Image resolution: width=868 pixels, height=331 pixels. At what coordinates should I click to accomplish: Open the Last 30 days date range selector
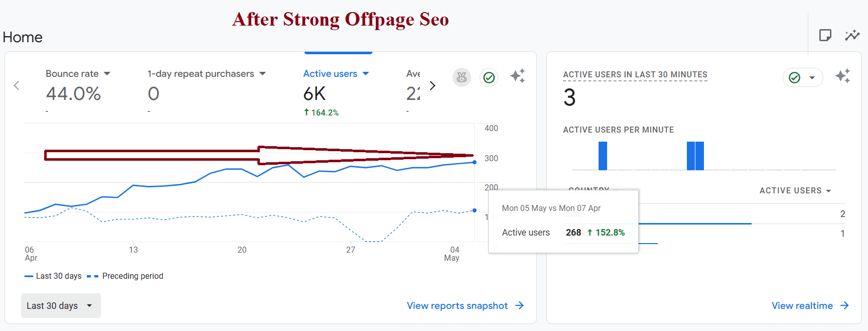pyautogui.click(x=60, y=306)
